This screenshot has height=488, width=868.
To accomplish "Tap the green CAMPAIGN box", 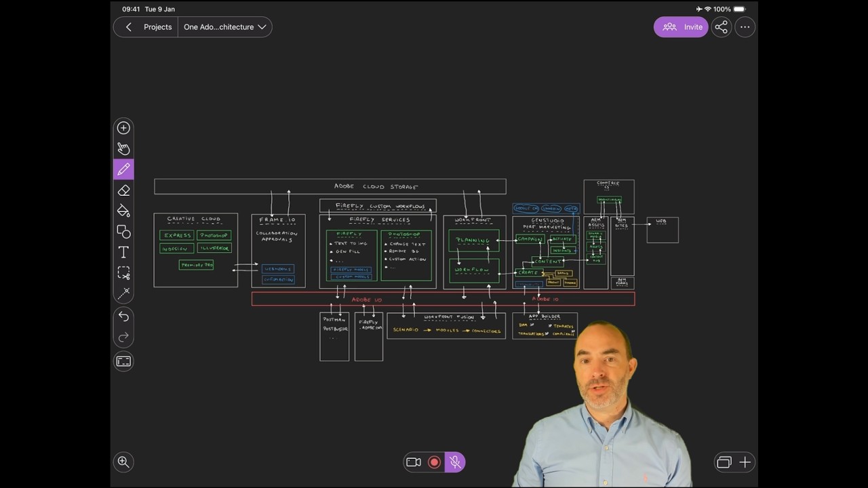I will [x=530, y=239].
